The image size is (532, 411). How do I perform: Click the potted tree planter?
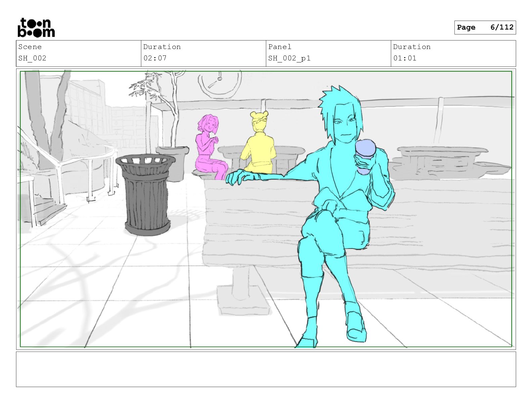point(172,163)
